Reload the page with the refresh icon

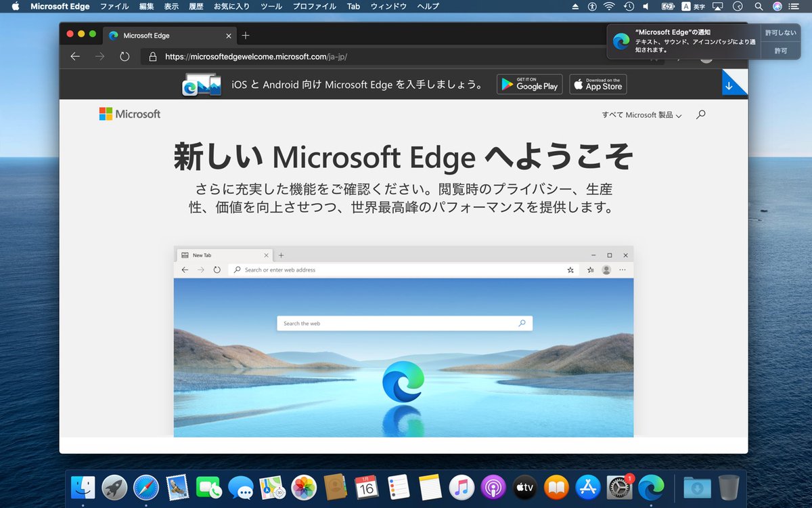point(125,56)
